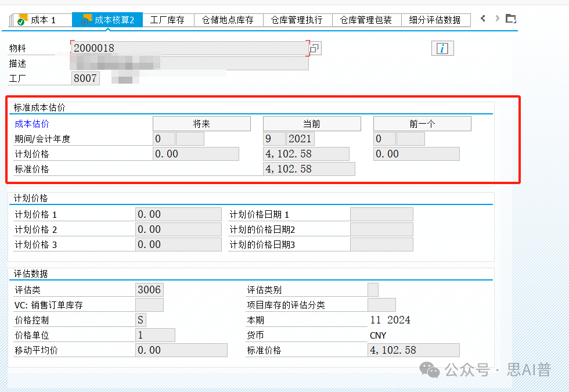The image size is (569, 392).
Task: Switch to the 仓库管理执行 tab
Action: pos(297,20)
